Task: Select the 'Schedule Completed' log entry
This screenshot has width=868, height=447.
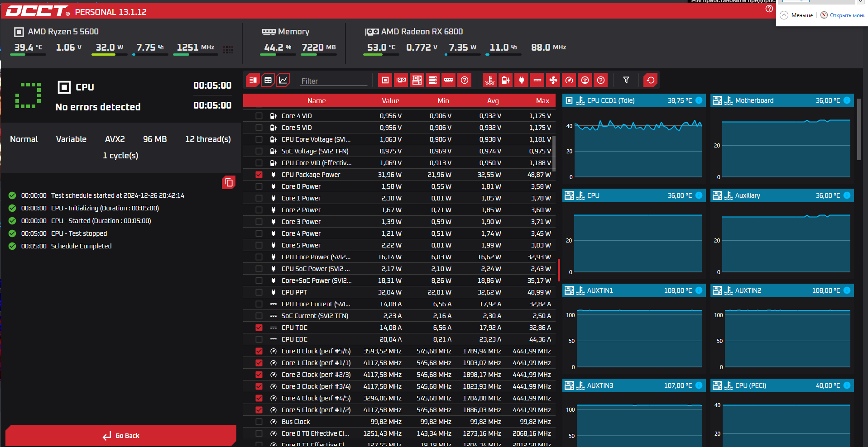Action: 81,246
